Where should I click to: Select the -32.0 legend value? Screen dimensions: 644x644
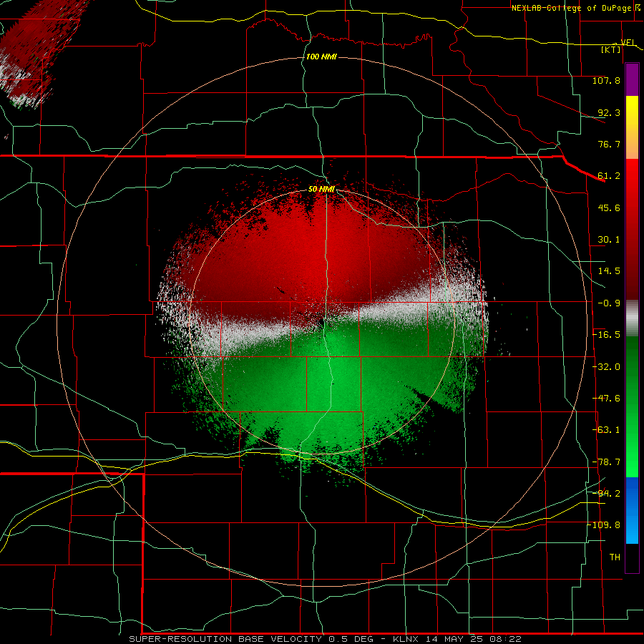[606, 367]
